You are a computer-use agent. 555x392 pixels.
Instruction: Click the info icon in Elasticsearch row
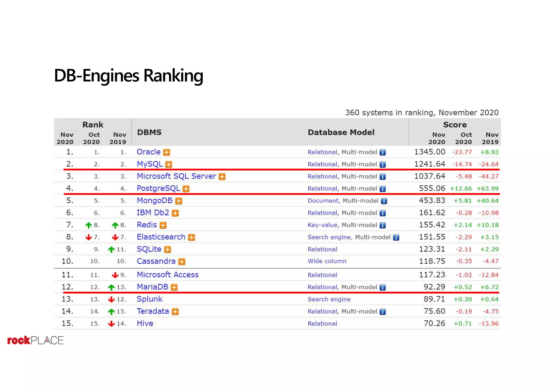click(x=396, y=237)
